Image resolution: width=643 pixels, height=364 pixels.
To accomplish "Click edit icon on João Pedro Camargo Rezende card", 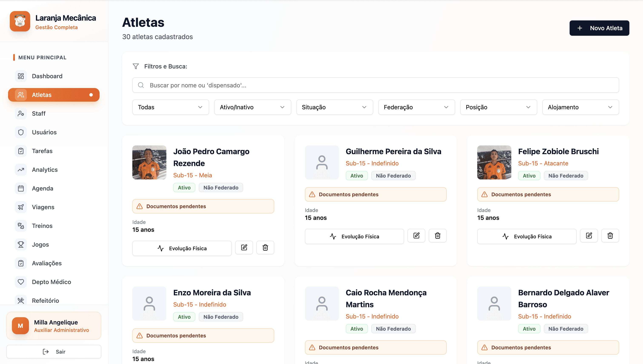I will (x=244, y=247).
